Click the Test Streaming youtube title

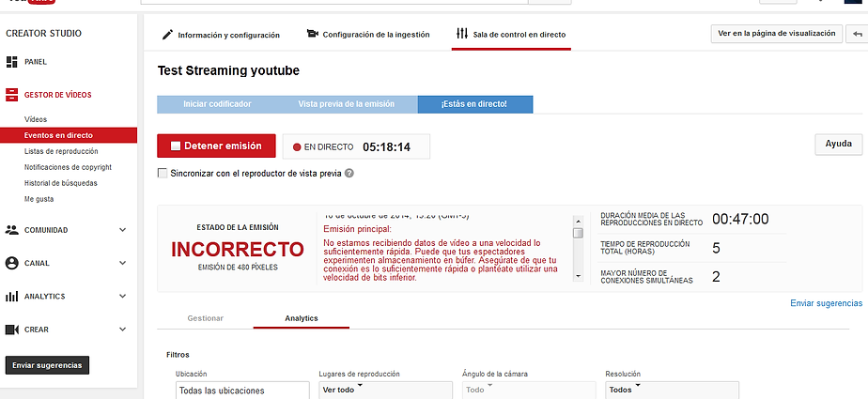pyautogui.click(x=228, y=70)
